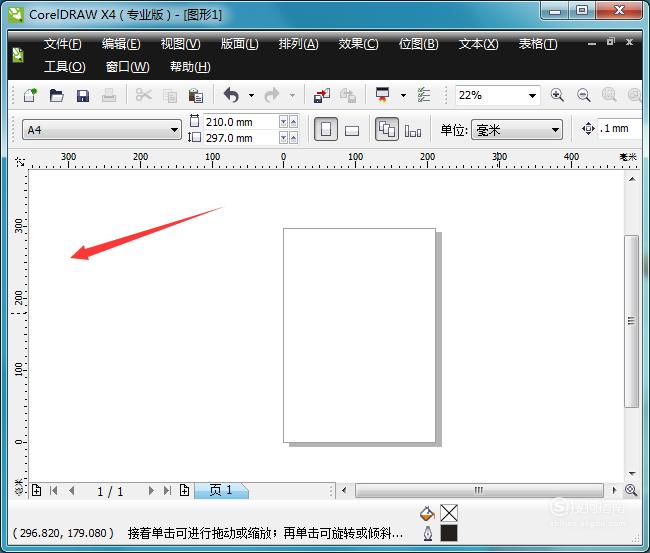Go to last page button
Image resolution: width=650 pixels, height=553 pixels.
167,491
